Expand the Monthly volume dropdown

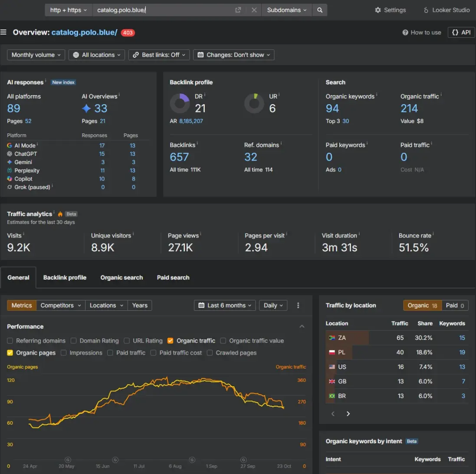36,55
